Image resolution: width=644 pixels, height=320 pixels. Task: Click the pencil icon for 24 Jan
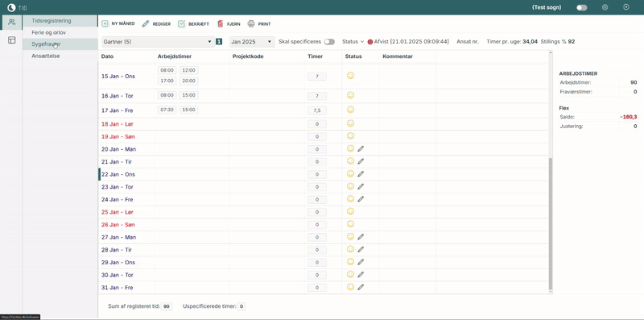pyautogui.click(x=361, y=199)
